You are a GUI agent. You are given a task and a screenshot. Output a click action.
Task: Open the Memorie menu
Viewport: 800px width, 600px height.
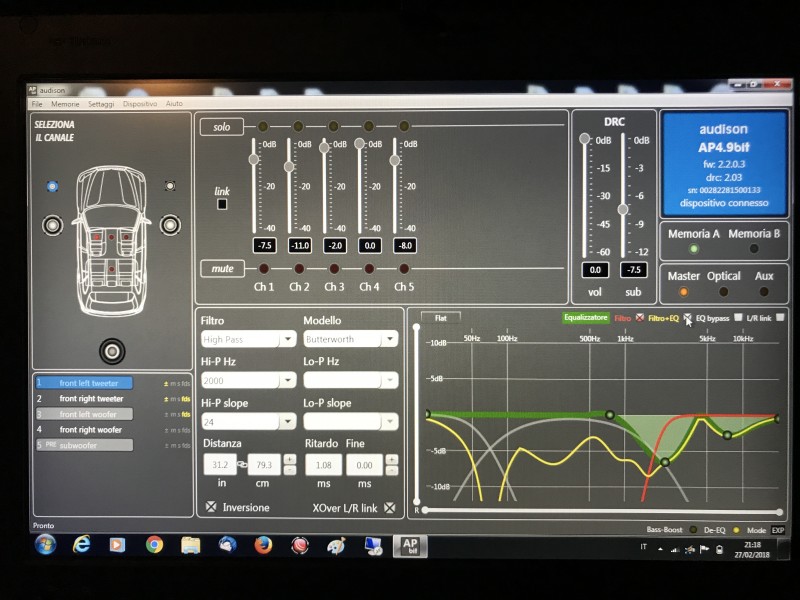65,104
